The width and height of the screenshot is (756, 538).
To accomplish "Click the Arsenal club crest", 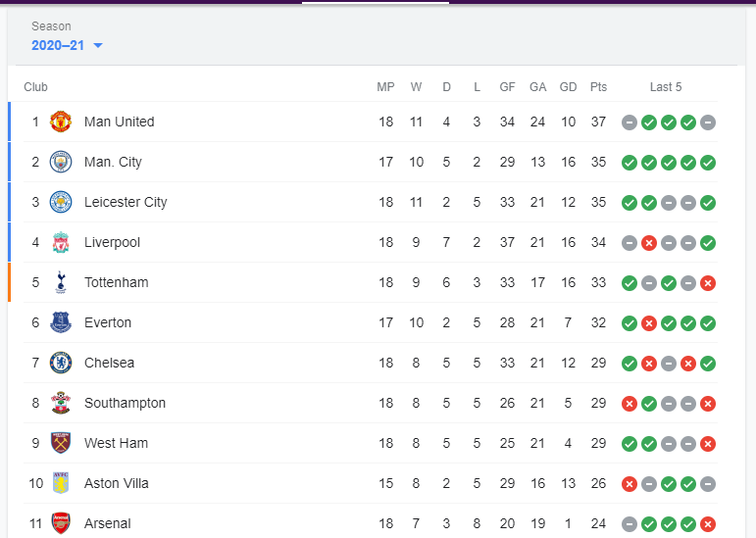I will pyautogui.click(x=61, y=523).
